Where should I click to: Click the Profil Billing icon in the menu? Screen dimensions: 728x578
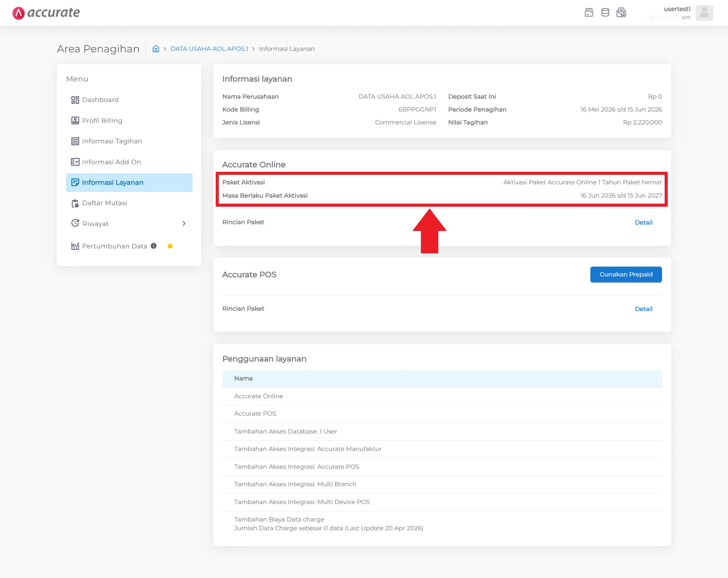click(x=75, y=121)
